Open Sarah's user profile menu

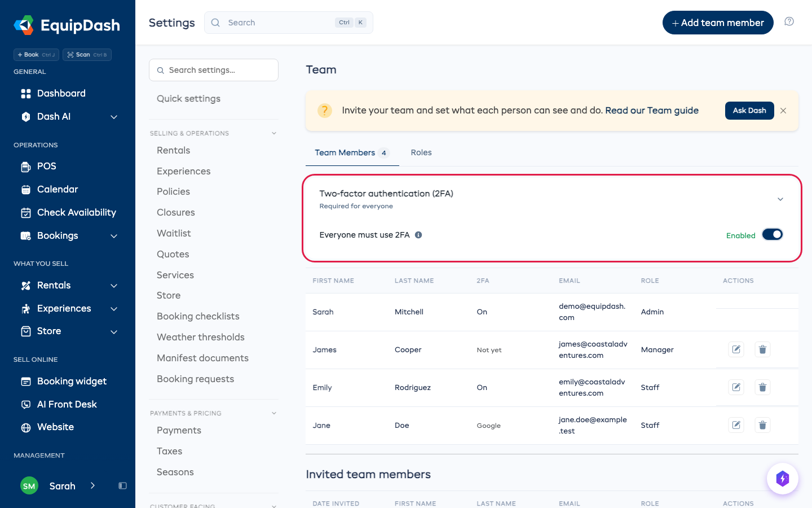pyautogui.click(x=59, y=486)
